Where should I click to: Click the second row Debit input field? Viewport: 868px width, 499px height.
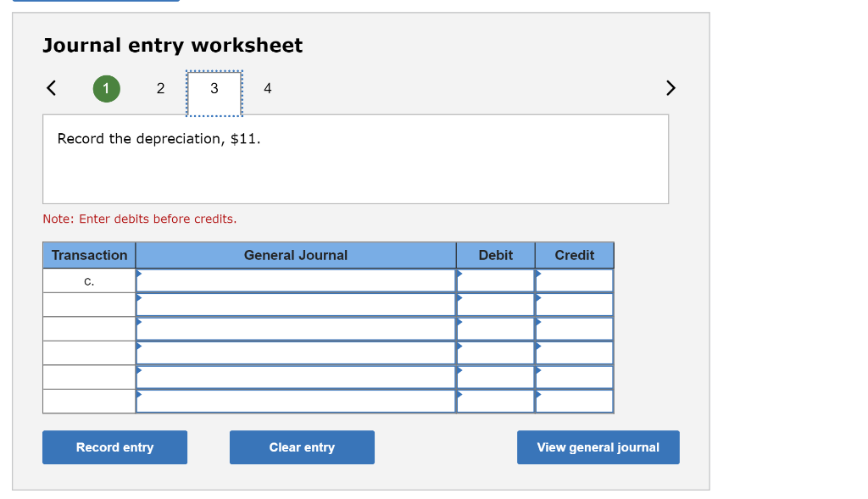point(496,303)
